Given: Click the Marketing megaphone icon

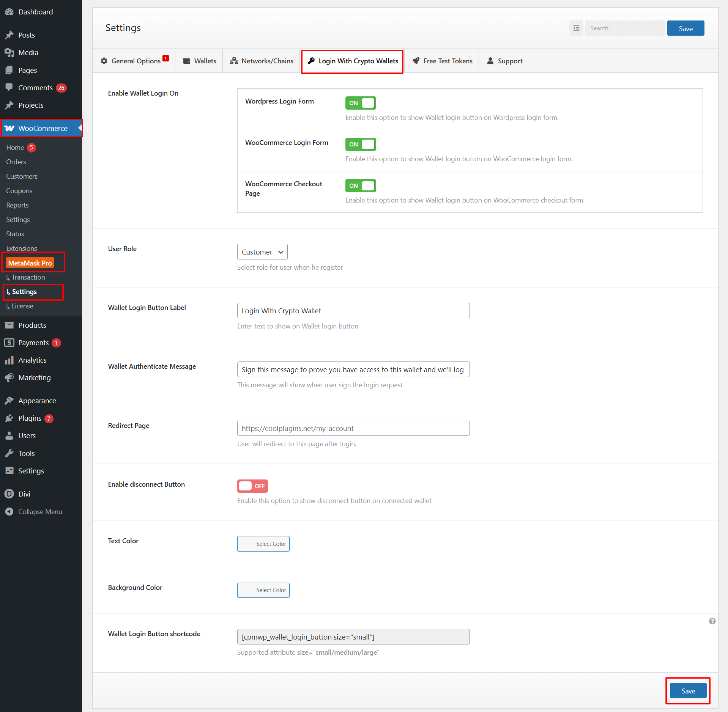Looking at the screenshot, I should point(9,377).
